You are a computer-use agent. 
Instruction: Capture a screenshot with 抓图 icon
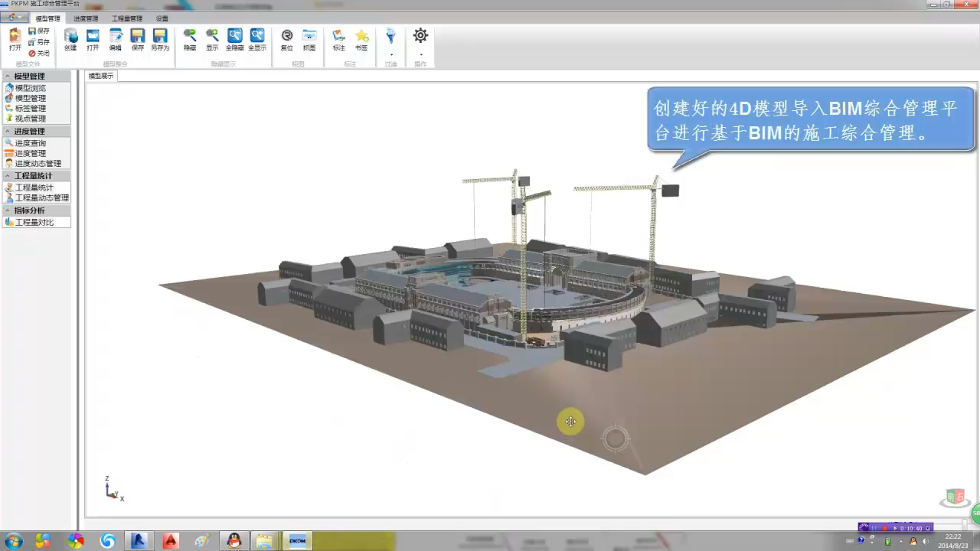pyautogui.click(x=309, y=39)
